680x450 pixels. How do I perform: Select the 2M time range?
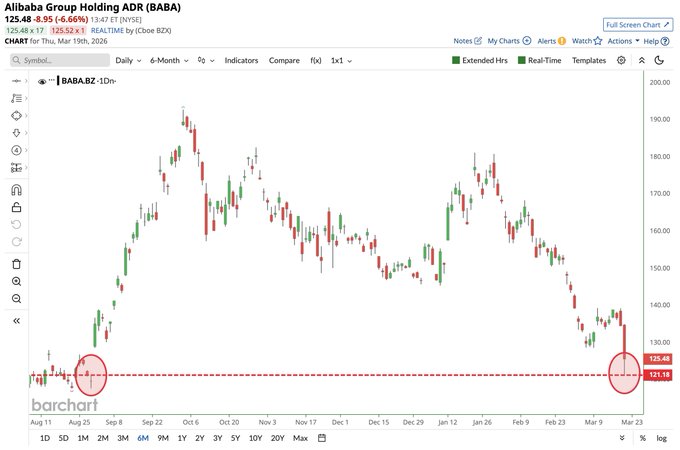pos(103,438)
